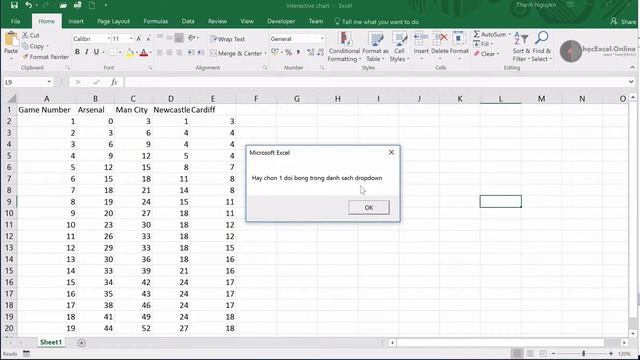
Task: Click the Cut scissors button
Action: click(31, 36)
